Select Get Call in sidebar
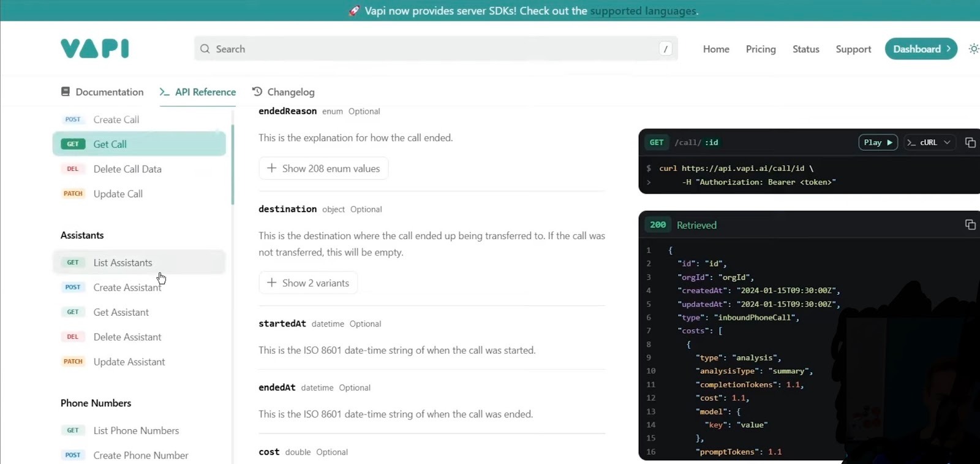This screenshot has height=464, width=980. (x=139, y=144)
